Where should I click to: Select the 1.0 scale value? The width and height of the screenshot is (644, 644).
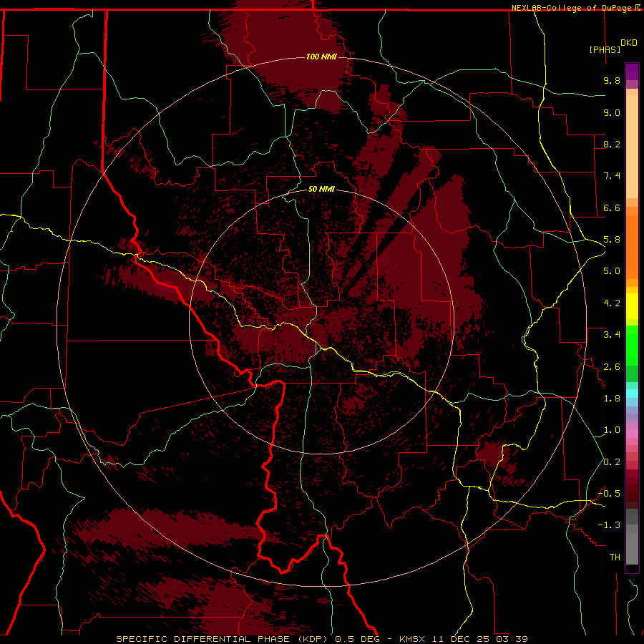click(x=612, y=430)
